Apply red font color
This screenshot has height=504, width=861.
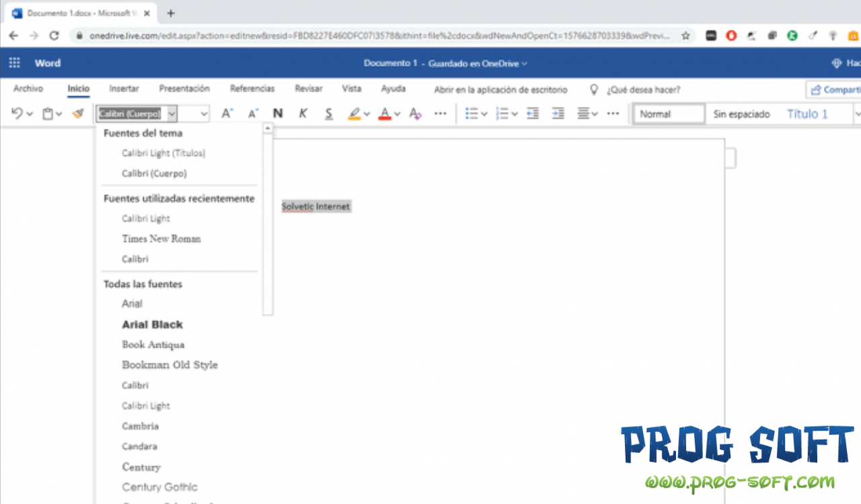tap(385, 114)
